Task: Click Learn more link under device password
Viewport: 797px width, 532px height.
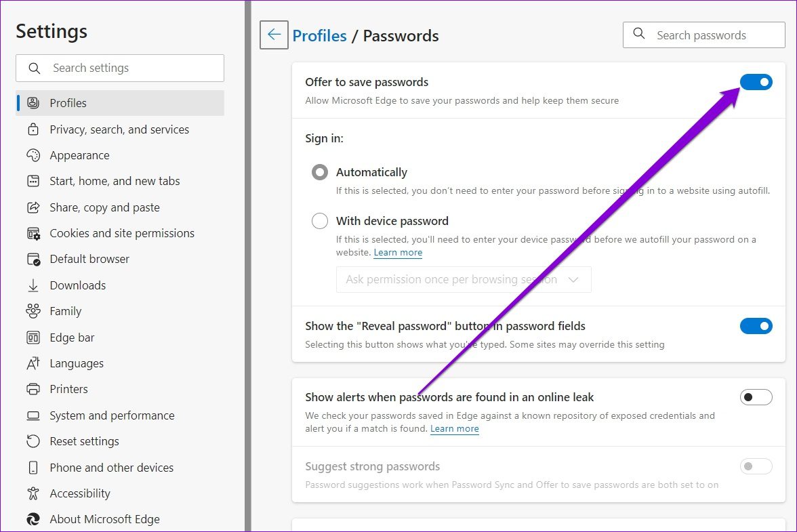Action: tap(398, 253)
